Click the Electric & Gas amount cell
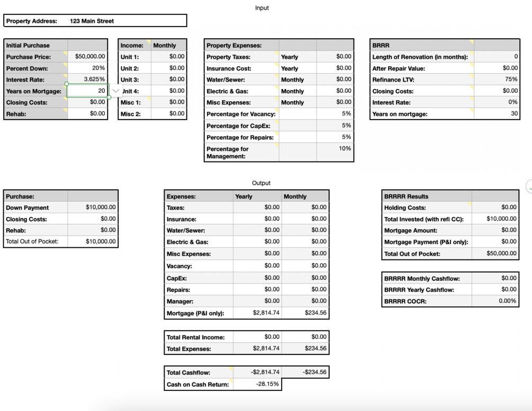The height and width of the screenshot is (411, 532). [x=335, y=91]
